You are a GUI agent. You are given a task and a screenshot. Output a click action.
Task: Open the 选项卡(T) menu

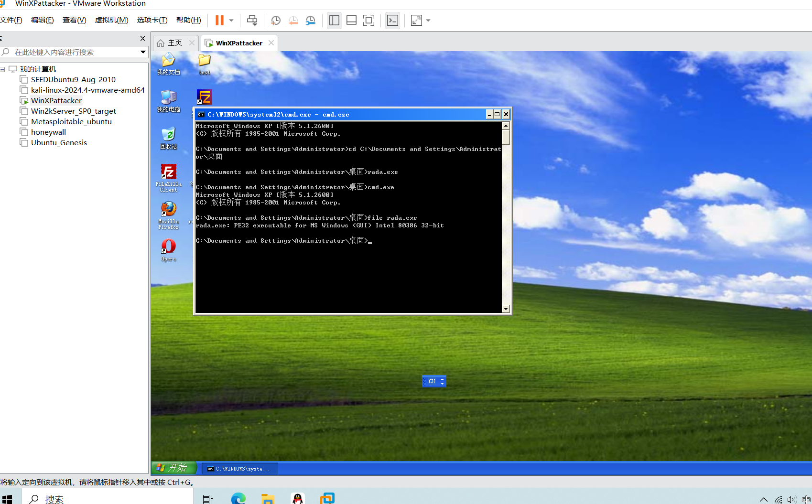pyautogui.click(x=152, y=20)
